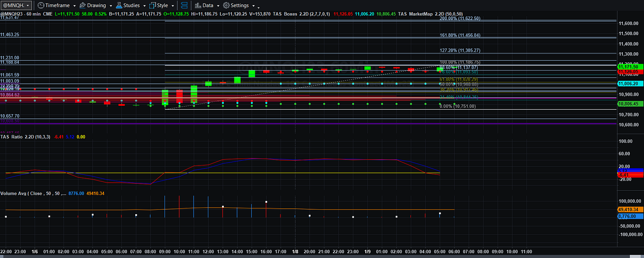Click the Style selection-box icon

[153, 5]
